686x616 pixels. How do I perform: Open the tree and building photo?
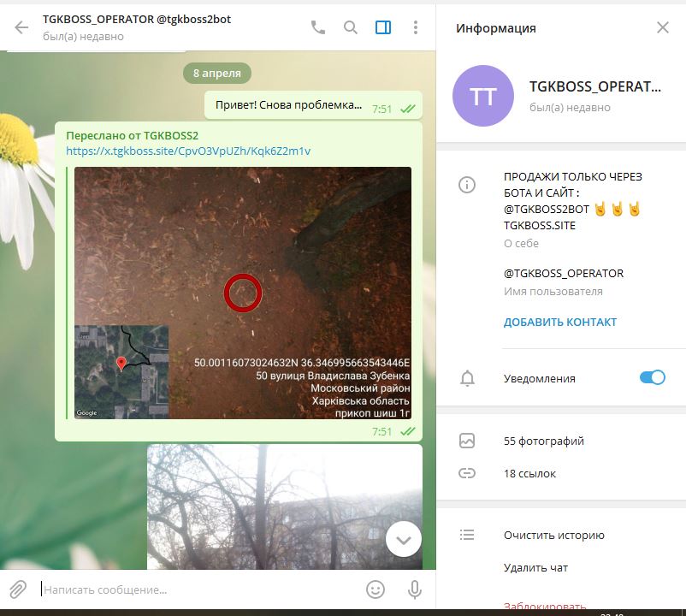pyautogui.click(x=285, y=507)
